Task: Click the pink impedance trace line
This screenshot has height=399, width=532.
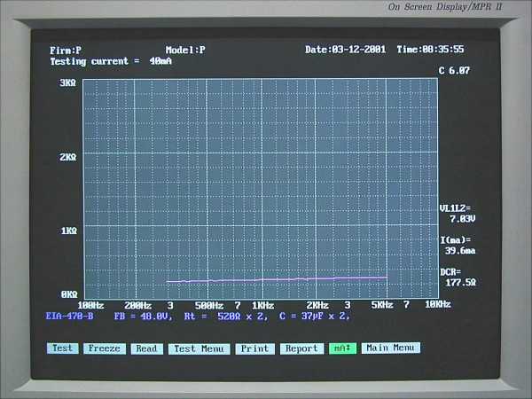Action: coord(277,279)
